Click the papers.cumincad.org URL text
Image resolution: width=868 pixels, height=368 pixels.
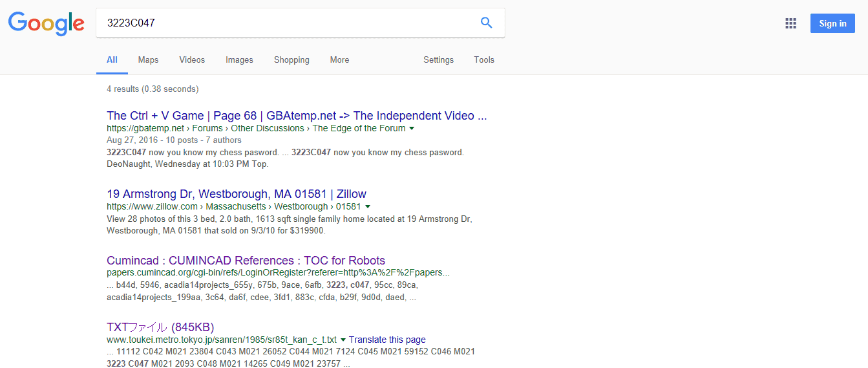point(278,272)
